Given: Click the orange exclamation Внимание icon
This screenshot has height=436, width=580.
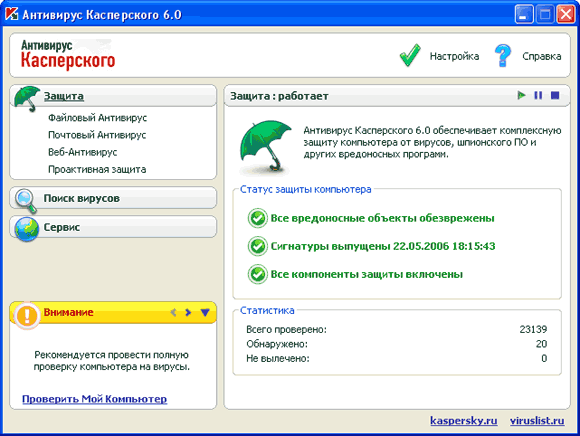Looking at the screenshot, I should coord(27,315).
